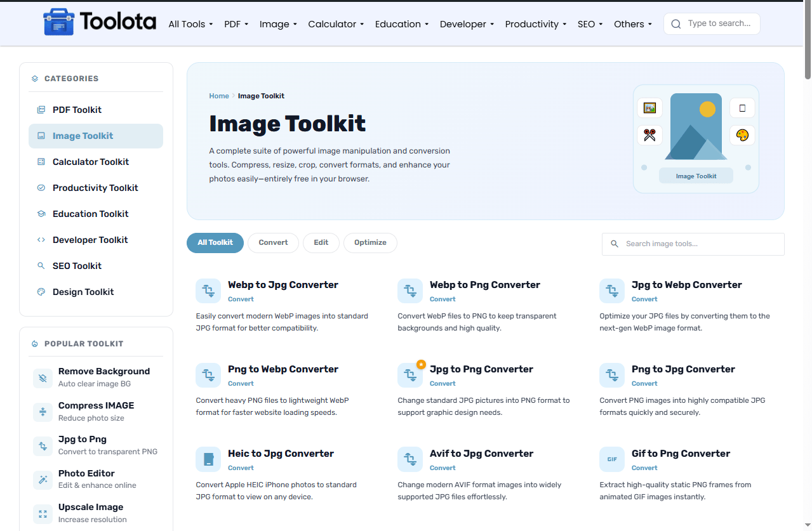Open the Gif to Png Converter title link

(681, 454)
